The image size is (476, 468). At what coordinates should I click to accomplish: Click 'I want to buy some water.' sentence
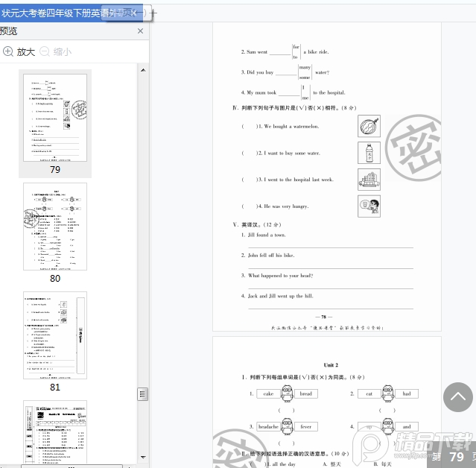pyautogui.click(x=292, y=153)
